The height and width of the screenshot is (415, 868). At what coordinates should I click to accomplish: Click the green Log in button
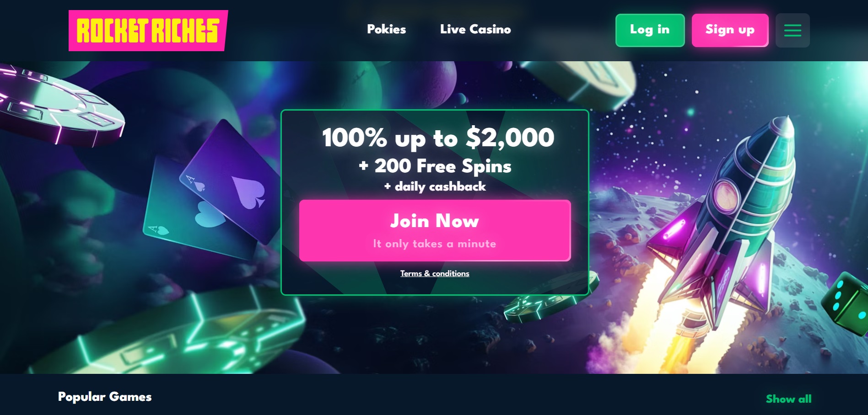coord(650,30)
